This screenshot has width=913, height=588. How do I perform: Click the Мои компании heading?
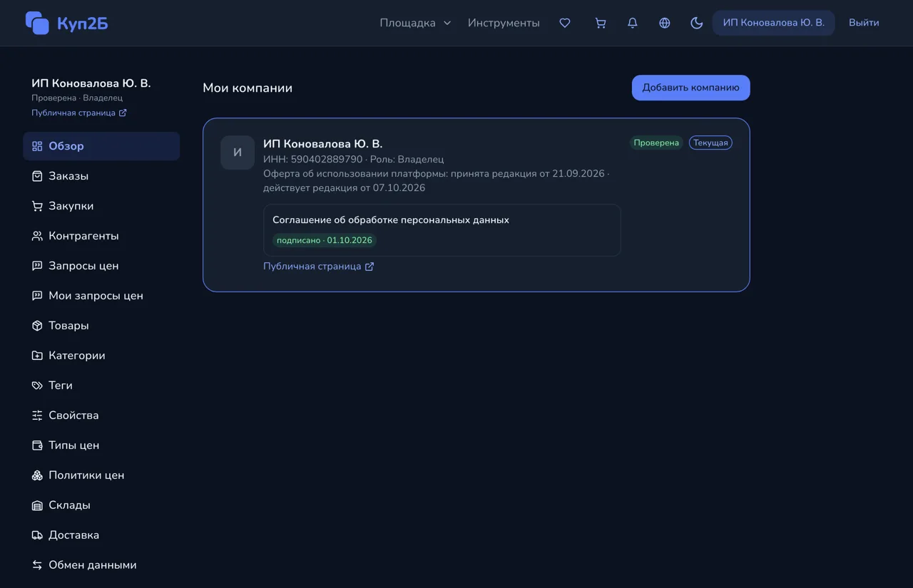click(248, 88)
